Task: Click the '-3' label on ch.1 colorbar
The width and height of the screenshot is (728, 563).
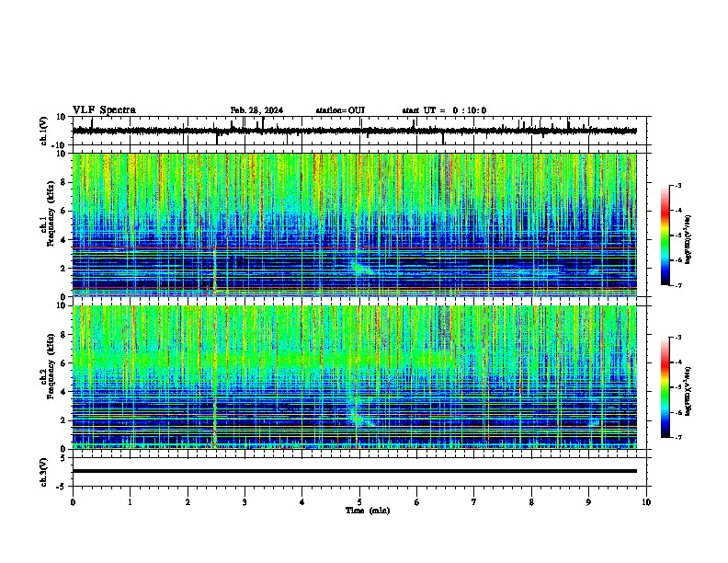Action: tap(678, 186)
